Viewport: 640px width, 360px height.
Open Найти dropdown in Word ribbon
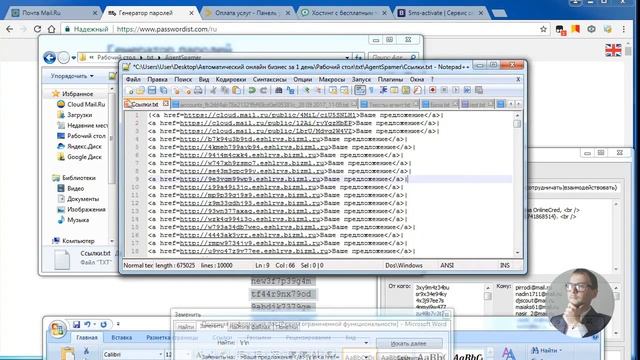click(x=547, y=350)
